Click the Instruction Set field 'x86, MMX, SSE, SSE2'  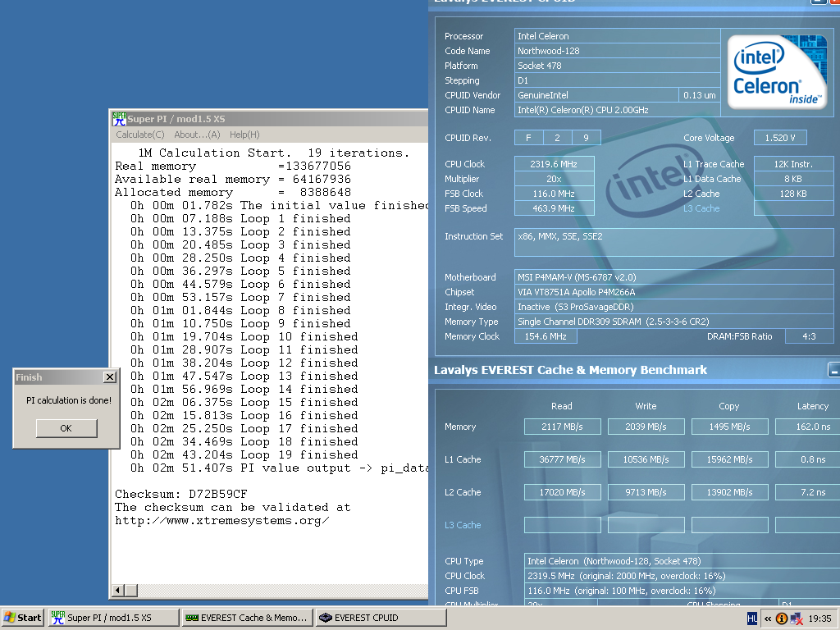point(674,242)
